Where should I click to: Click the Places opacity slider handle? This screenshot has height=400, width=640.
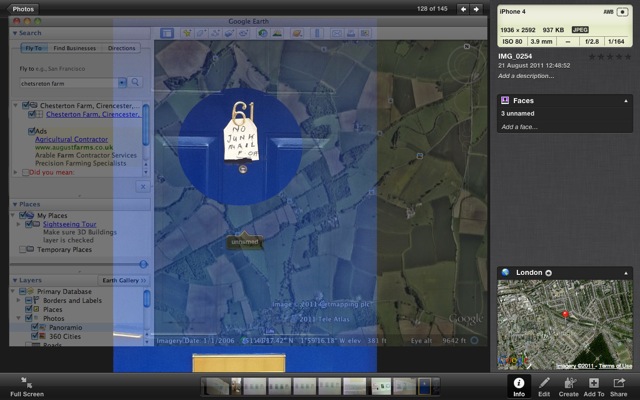[143, 264]
